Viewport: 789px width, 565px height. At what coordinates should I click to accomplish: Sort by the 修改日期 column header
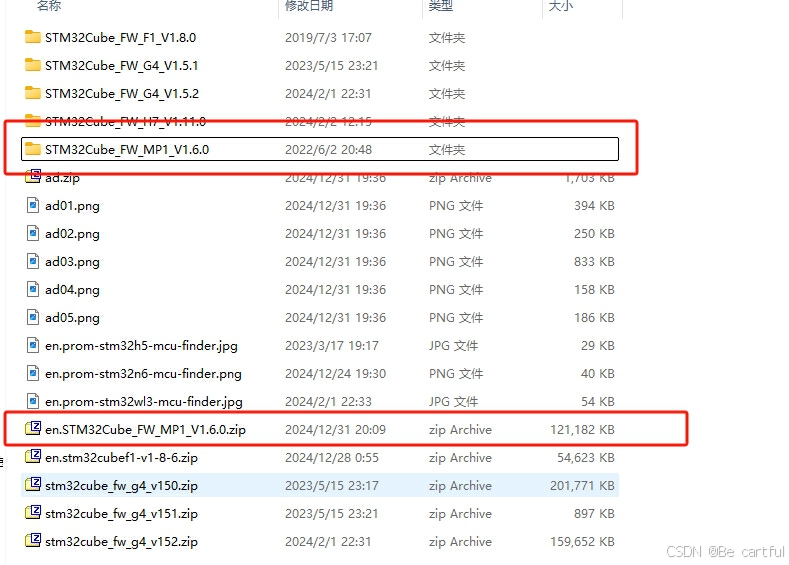309,6
